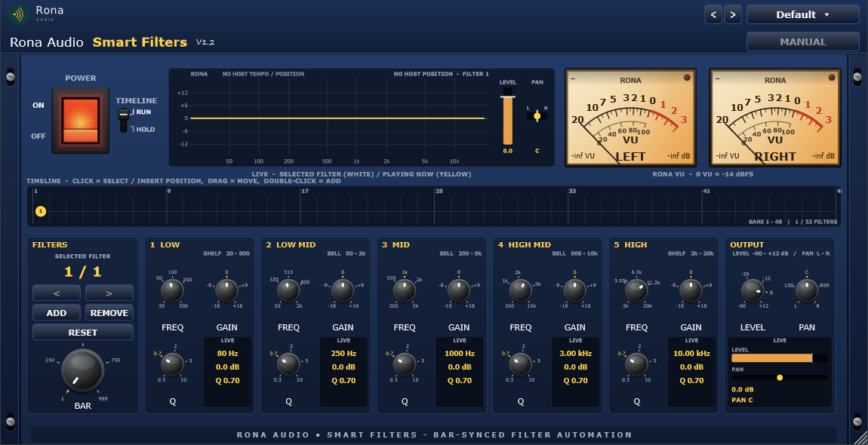Click the ADD filter button
This screenshot has width=868, height=445.
57,313
